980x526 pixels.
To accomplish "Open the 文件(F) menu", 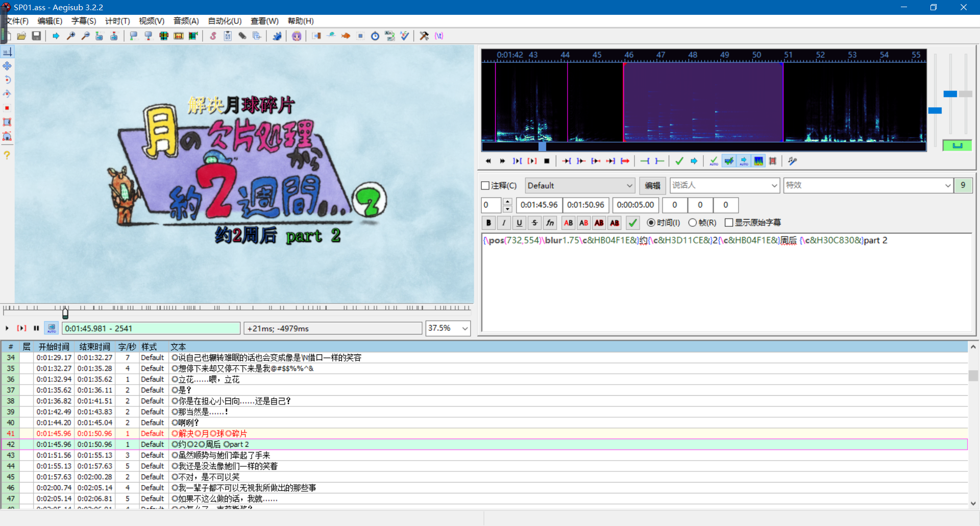I will click(17, 21).
